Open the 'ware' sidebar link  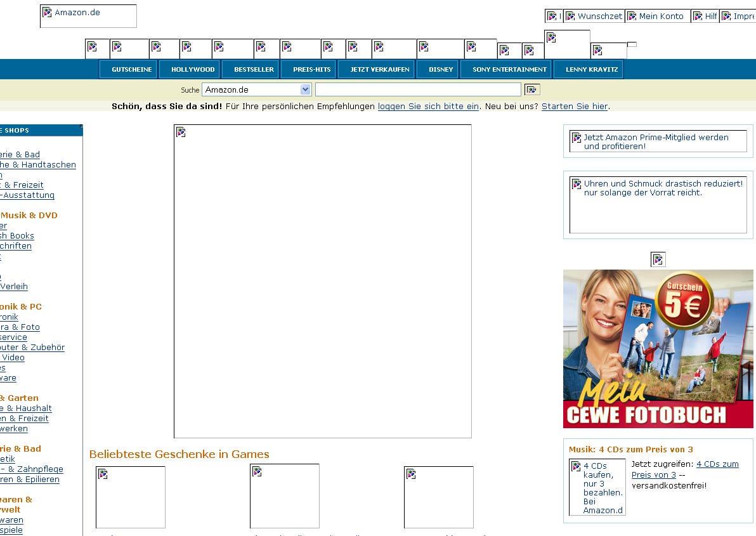(x=8, y=378)
